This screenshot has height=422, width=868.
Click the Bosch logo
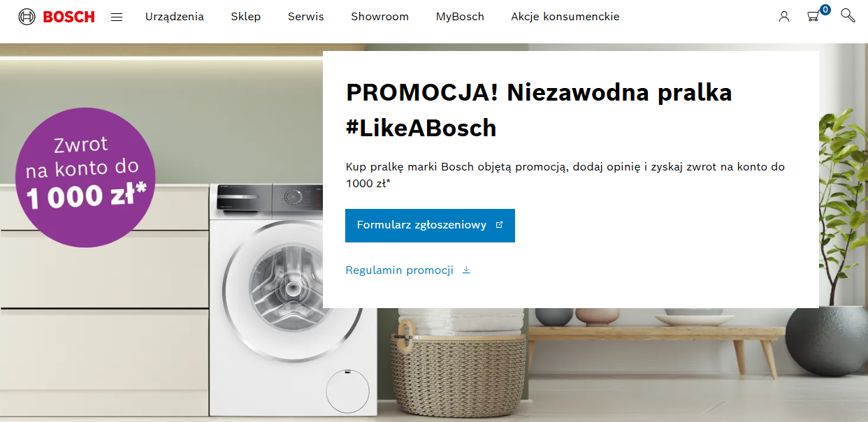click(57, 17)
